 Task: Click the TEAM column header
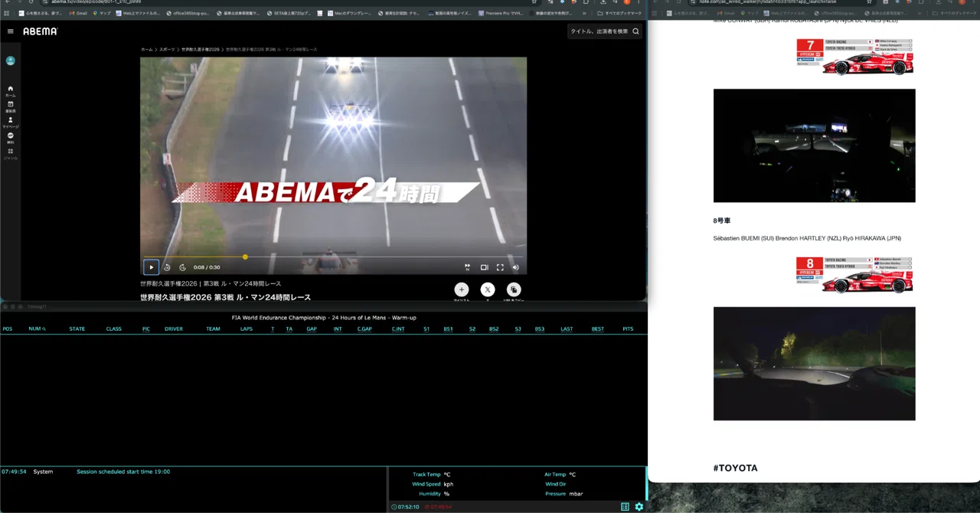(x=213, y=328)
